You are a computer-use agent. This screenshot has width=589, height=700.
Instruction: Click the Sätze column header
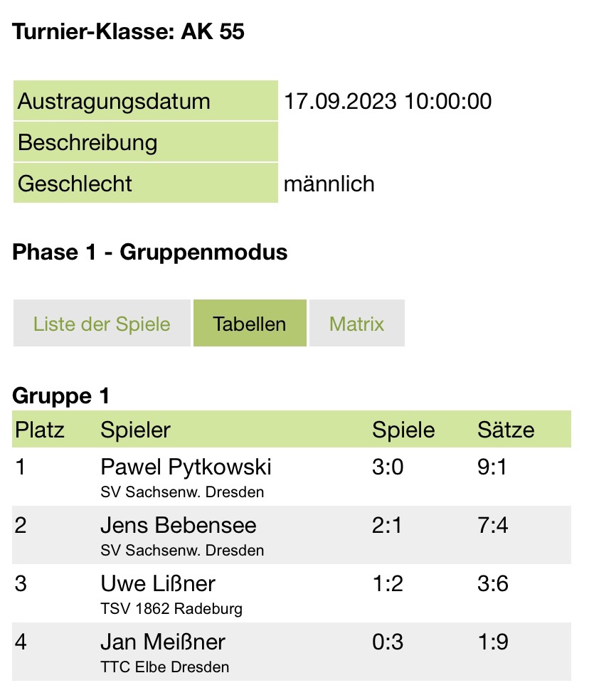point(506,430)
